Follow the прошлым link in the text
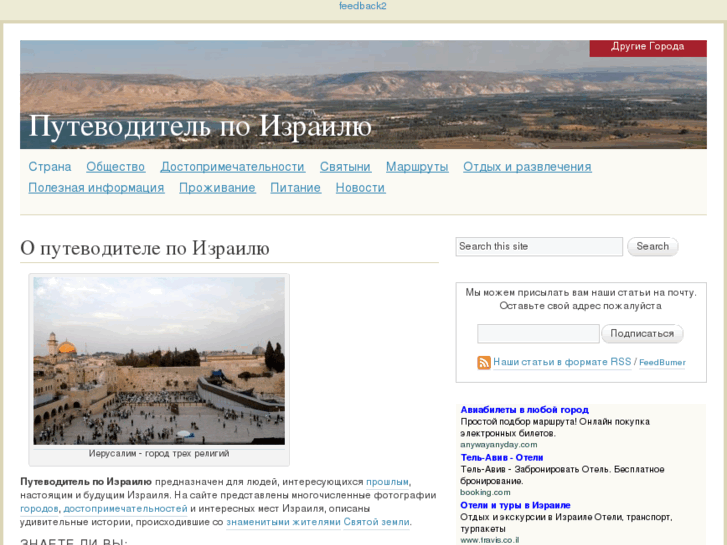 click(x=388, y=482)
